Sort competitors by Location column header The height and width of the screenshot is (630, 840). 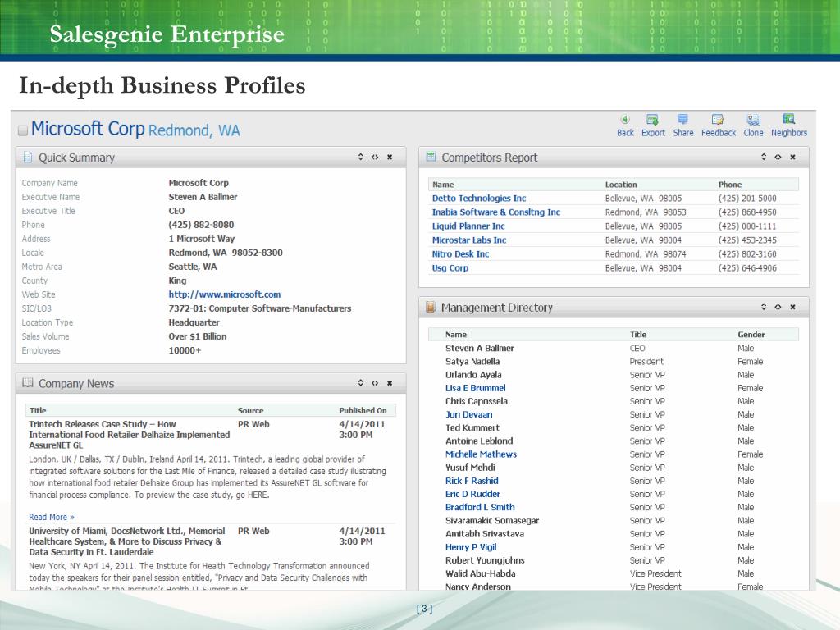tap(621, 185)
